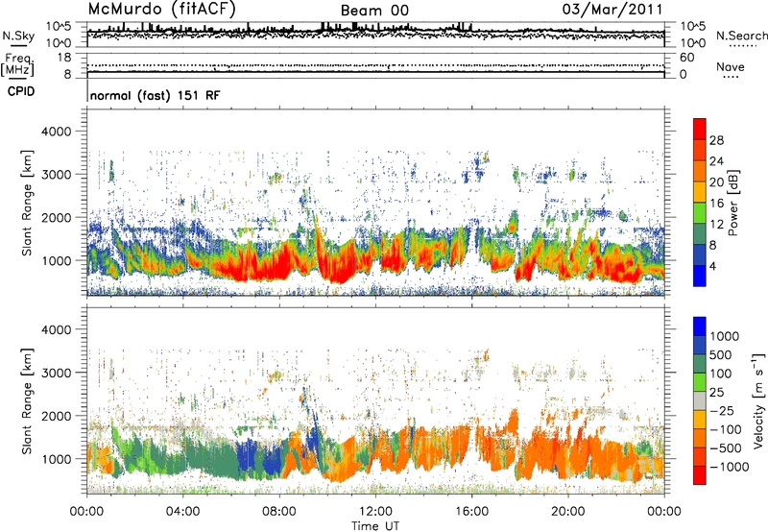Pick the teal 100–500 Velocity colorbar swatch

click(700, 364)
